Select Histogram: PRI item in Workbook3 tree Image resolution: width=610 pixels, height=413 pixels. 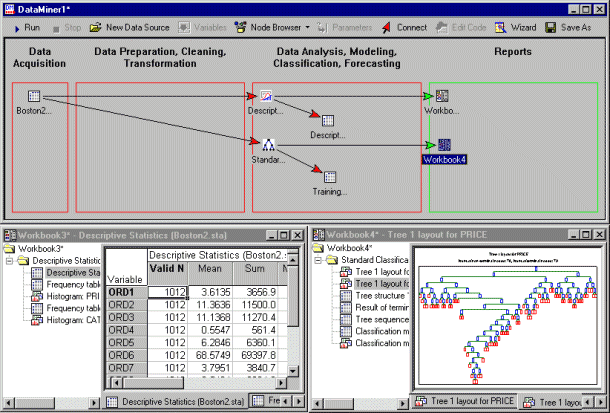65,296
